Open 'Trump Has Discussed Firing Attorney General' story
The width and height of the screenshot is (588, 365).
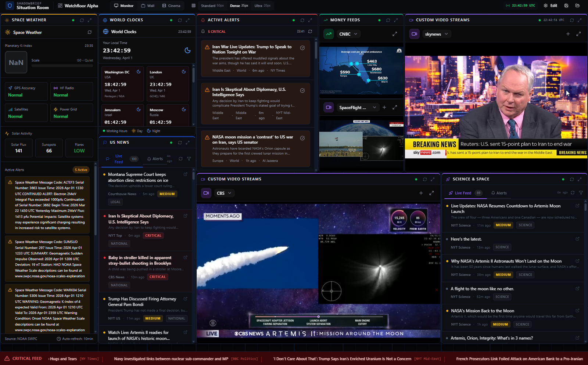(x=142, y=302)
